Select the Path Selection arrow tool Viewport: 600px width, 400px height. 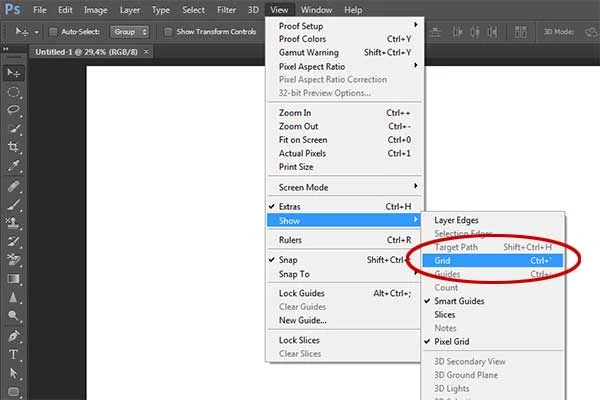point(14,373)
